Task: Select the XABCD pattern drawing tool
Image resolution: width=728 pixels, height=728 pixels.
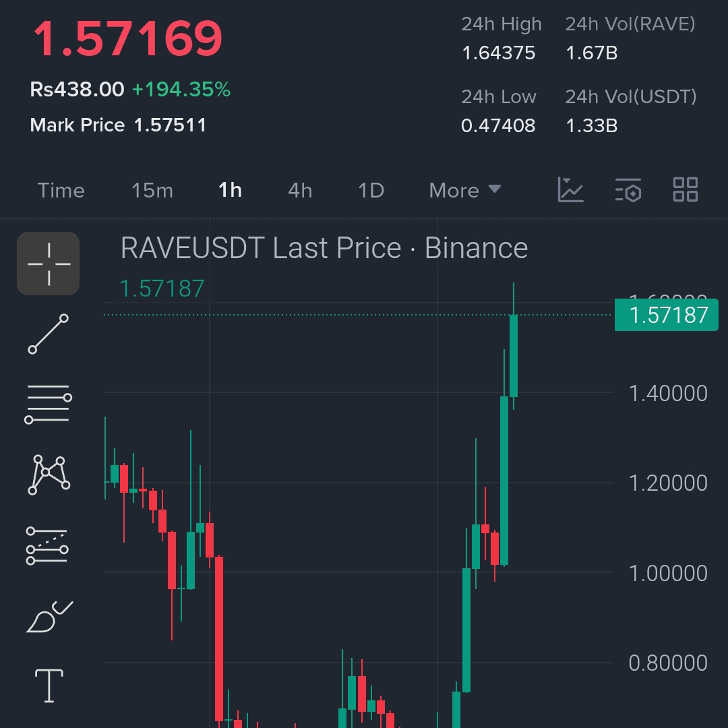Action: click(49, 475)
